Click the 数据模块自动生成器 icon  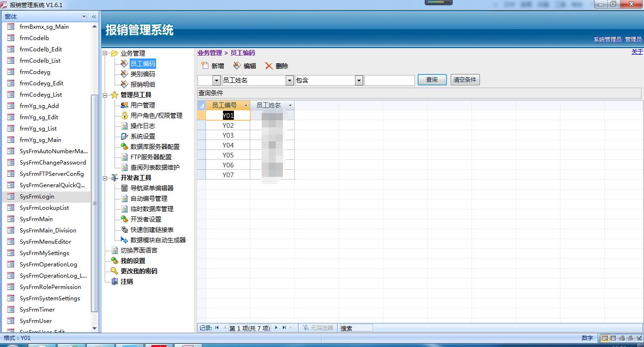[x=124, y=240]
